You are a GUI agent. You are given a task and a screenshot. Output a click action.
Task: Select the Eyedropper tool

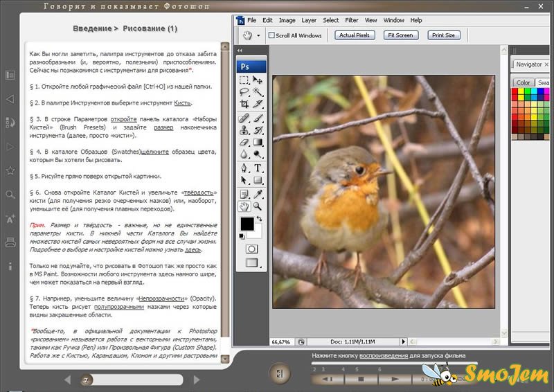point(258,194)
